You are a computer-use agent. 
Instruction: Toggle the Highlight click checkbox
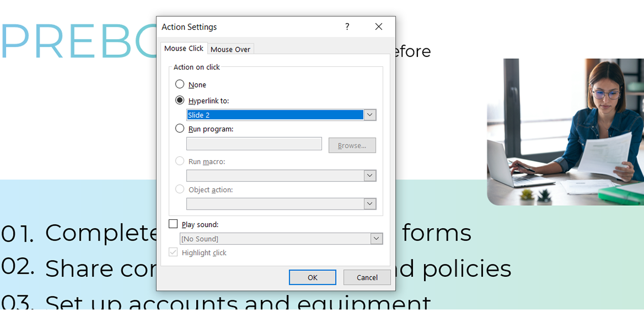tap(173, 252)
